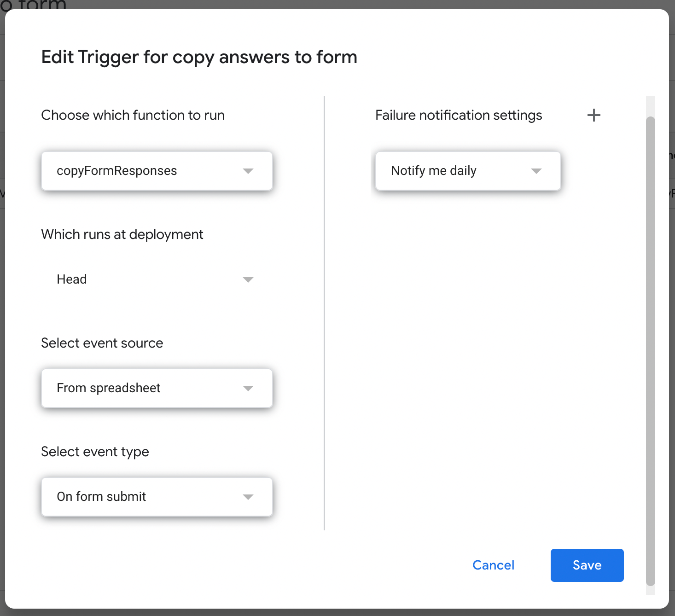The image size is (675, 616).
Task: Click the arrow next to Head
Action: [248, 280]
